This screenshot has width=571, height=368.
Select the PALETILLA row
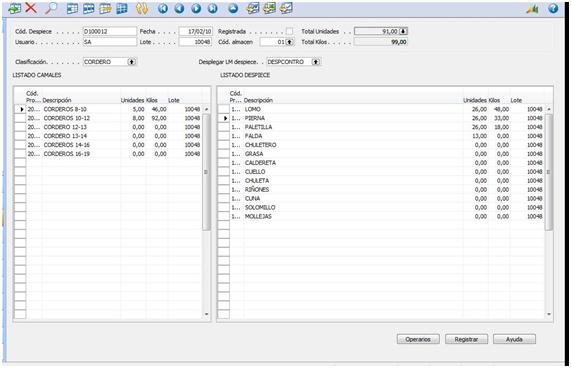tap(381, 127)
